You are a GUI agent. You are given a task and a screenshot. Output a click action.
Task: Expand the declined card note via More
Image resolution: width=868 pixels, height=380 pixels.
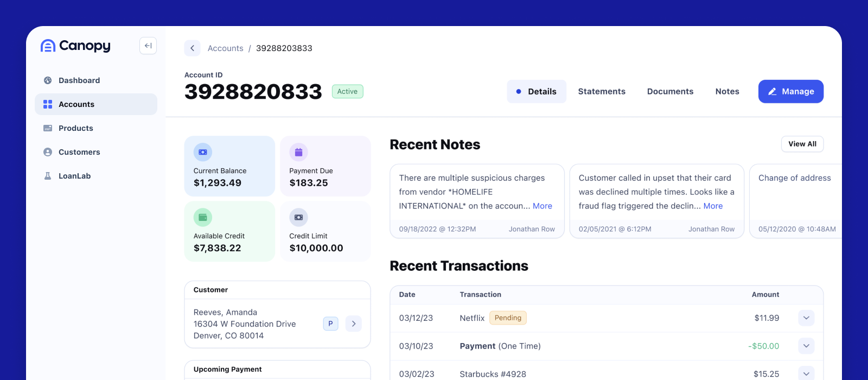(x=713, y=206)
